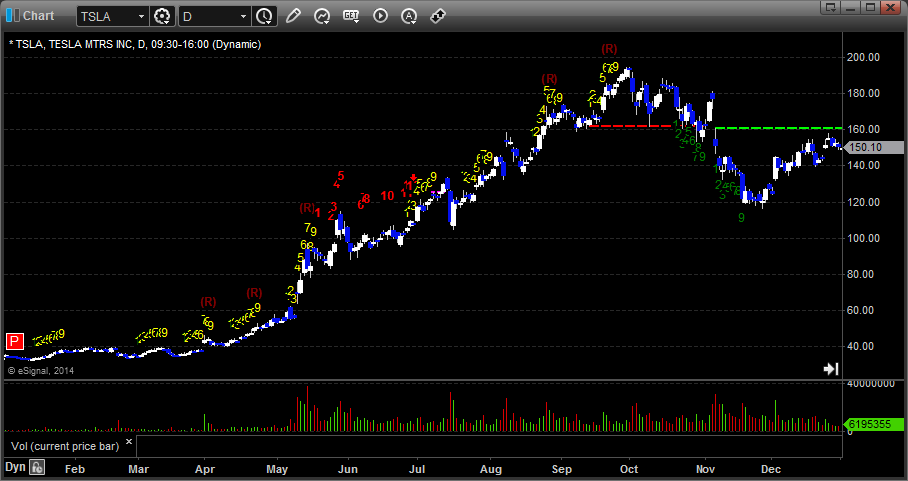The width and height of the screenshot is (908, 481).
Task: Click the 100.00 price axis label
Action: pos(865,238)
